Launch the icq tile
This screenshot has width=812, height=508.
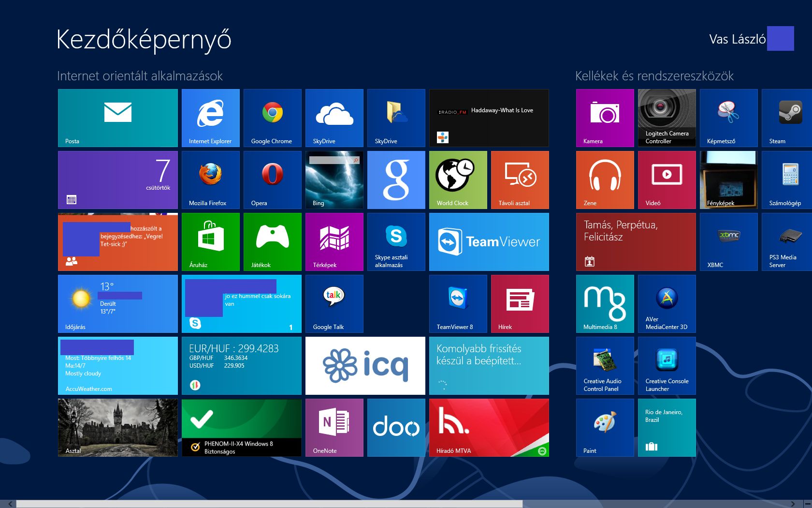pos(365,366)
